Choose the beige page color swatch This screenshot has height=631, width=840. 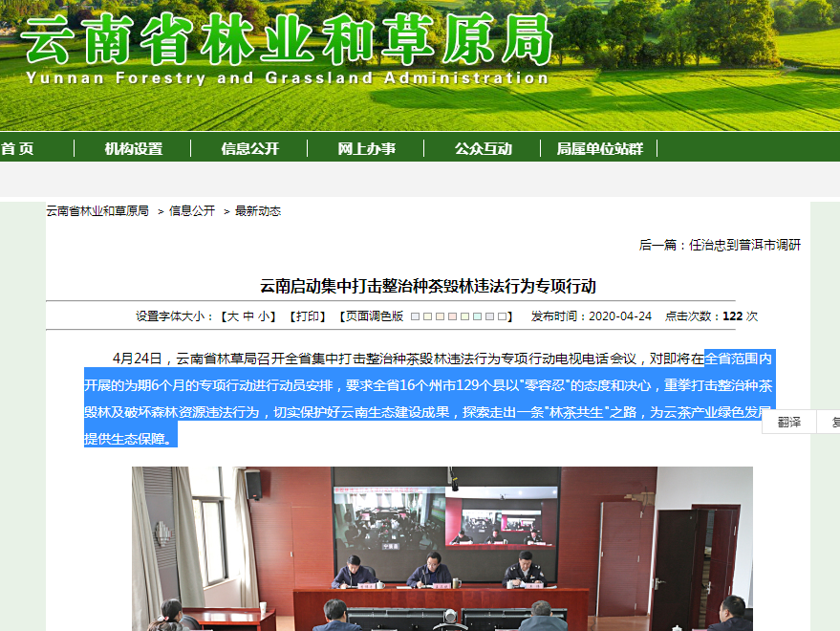440,316
